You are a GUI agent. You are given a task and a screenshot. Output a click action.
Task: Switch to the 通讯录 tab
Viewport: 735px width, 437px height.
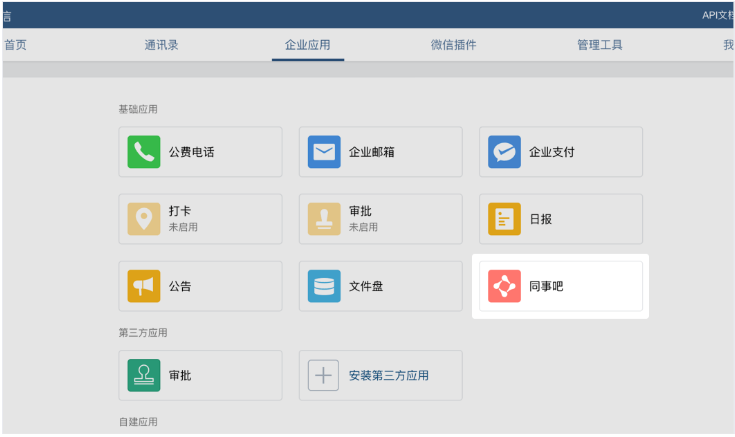click(x=161, y=45)
